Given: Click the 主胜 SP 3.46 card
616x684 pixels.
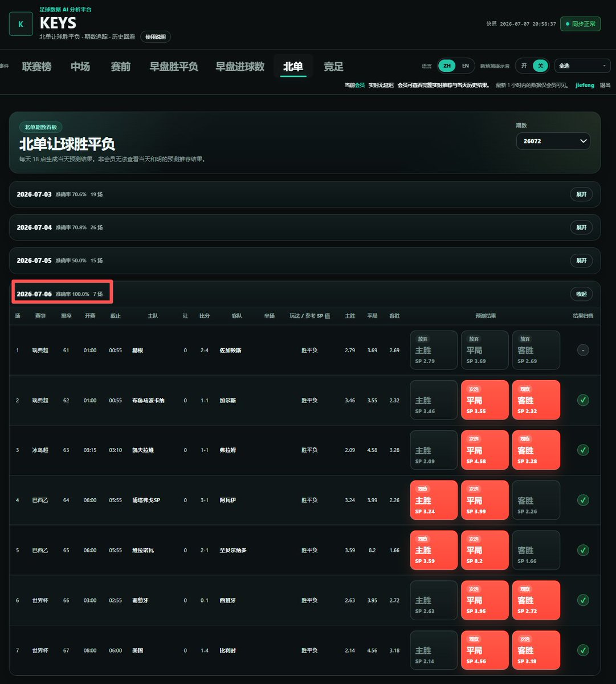Looking at the screenshot, I should click(434, 400).
